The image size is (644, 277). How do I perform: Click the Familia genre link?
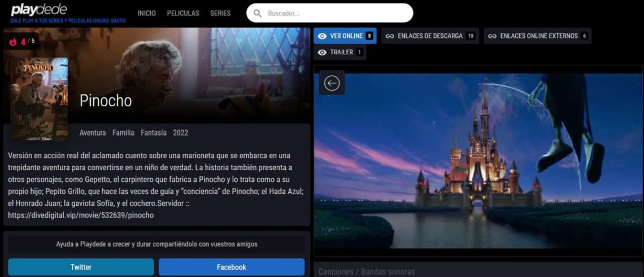pos(123,133)
